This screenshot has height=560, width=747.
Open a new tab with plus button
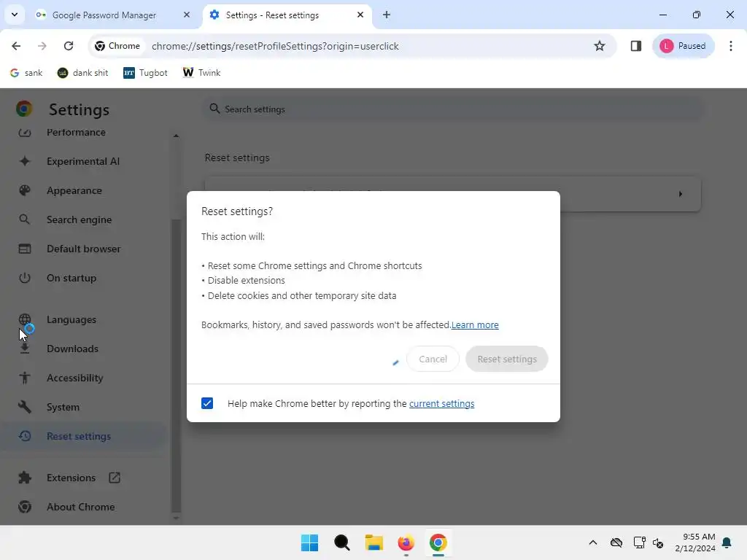click(387, 15)
